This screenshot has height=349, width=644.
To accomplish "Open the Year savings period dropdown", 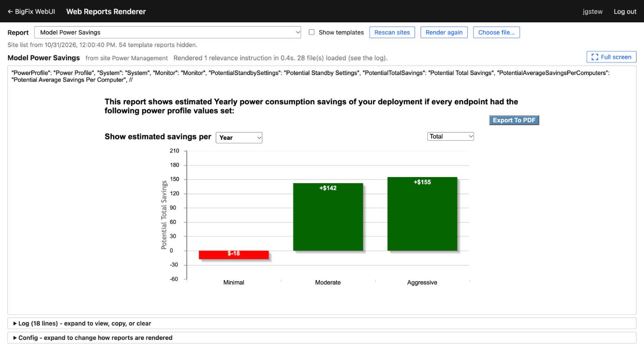I will point(239,137).
